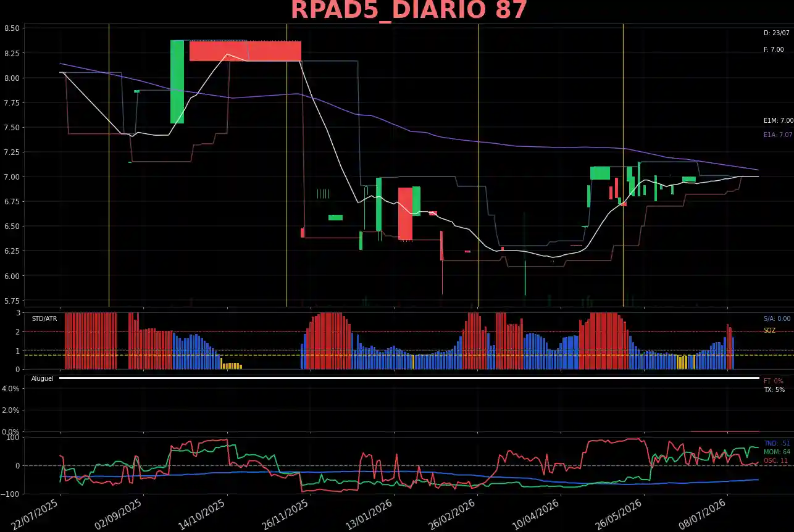
Task: Click the 7.00 price axis tick
Action: tap(12, 177)
